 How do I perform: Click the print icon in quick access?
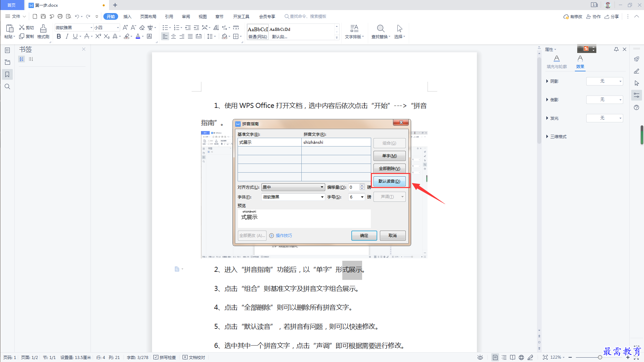click(x=60, y=16)
